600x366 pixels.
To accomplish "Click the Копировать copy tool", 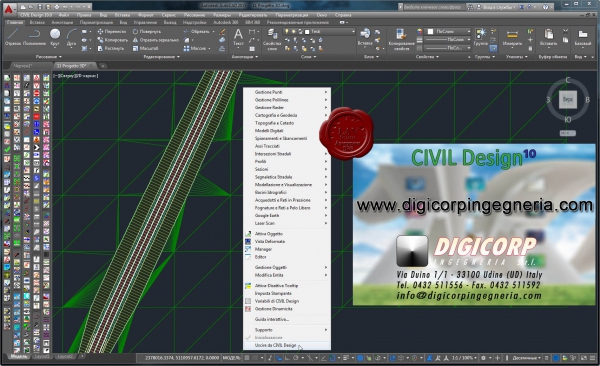I will (x=112, y=40).
